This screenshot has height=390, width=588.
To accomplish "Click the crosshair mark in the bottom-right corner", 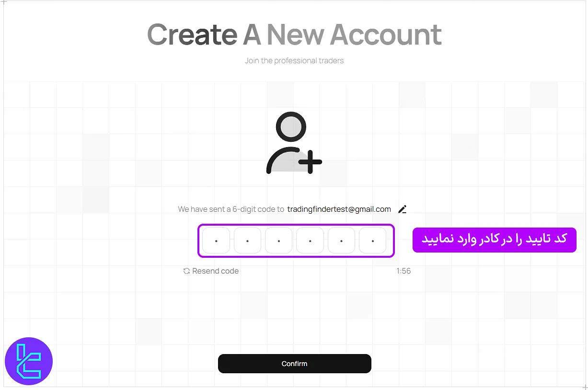I will tap(585, 386).
